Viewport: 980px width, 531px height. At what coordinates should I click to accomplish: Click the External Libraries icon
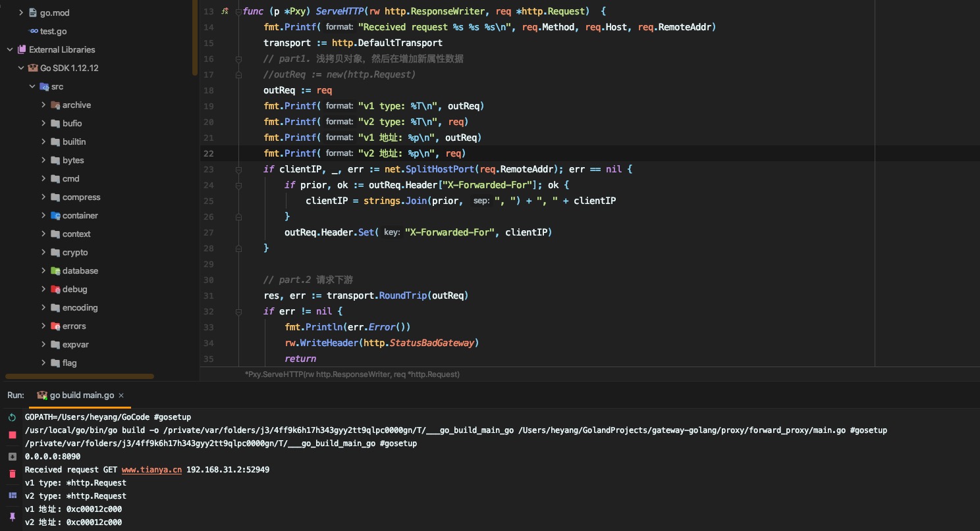click(x=22, y=49)
